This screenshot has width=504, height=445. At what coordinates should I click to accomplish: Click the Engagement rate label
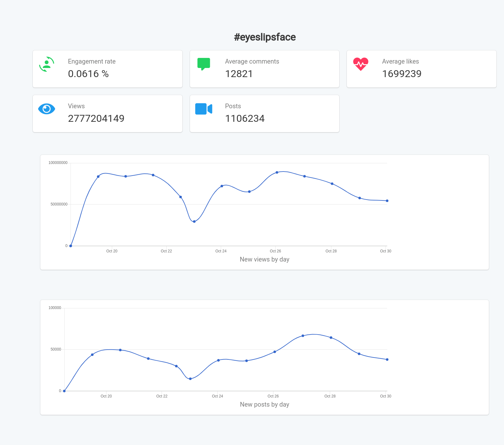pyautogui.click(x=92, y=61)
